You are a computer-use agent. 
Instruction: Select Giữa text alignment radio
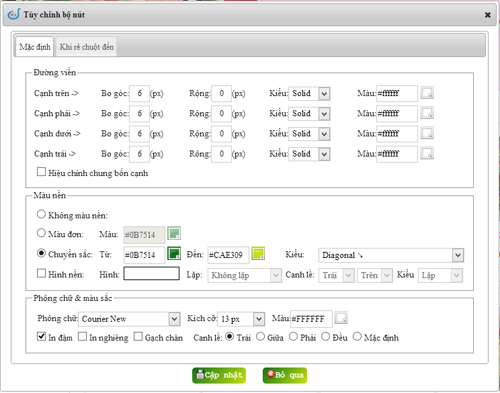tap(260, 337)
